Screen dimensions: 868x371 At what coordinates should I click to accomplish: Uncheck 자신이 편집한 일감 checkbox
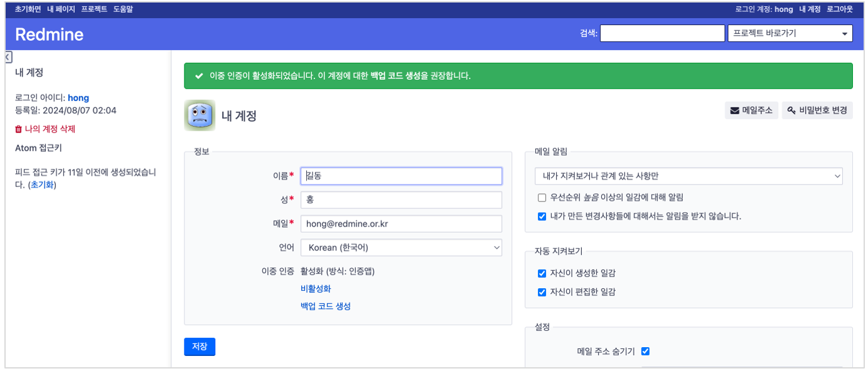point(542,293)
